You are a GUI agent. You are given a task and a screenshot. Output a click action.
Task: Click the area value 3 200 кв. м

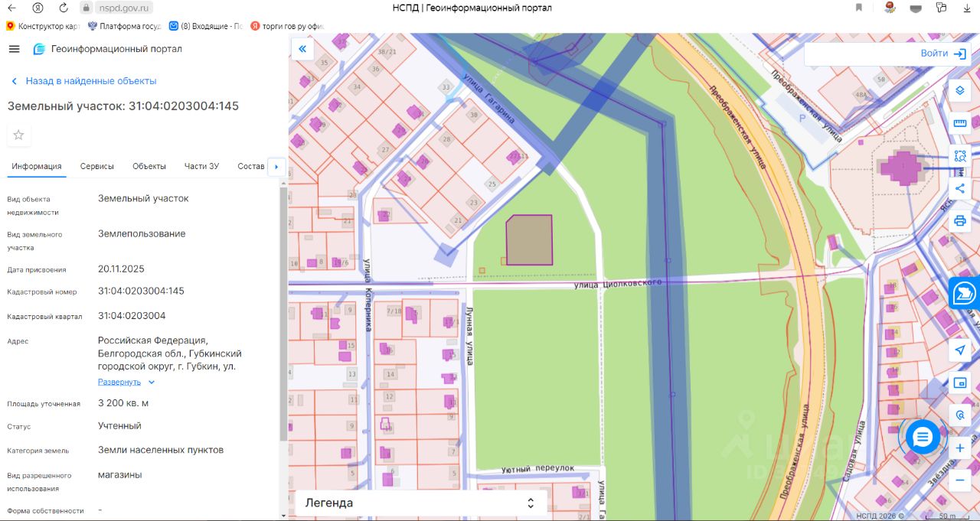pos(123,403)
